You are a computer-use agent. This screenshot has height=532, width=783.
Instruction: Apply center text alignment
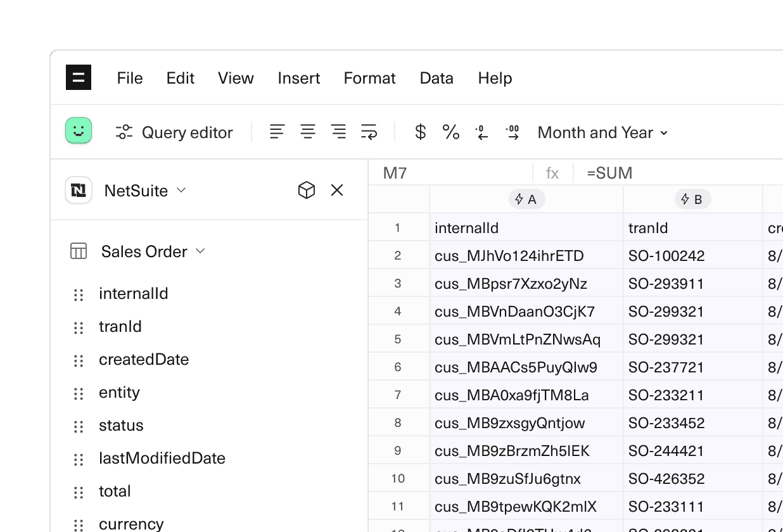[308, 132]
